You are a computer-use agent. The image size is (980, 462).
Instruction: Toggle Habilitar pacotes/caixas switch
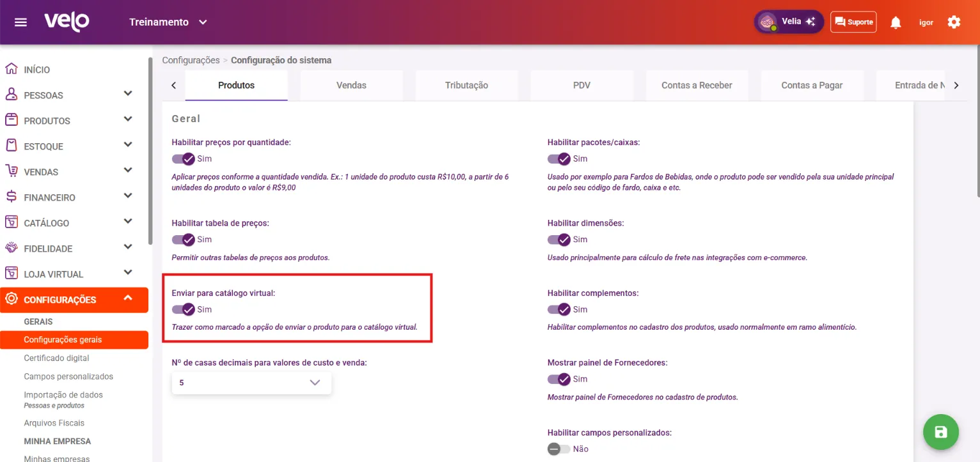pyautogui.click(x=558, y=158)
